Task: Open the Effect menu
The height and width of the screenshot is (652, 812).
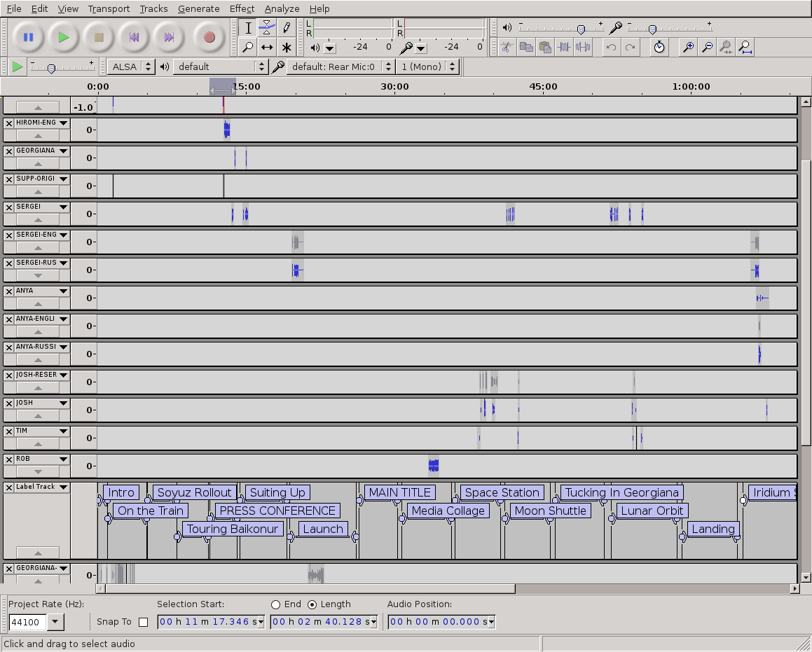Action: point(242,8)
